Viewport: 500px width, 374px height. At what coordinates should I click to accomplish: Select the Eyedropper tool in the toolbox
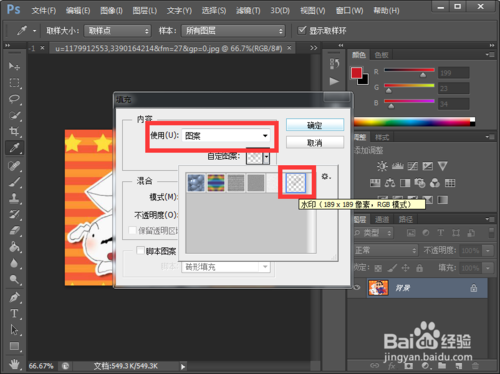click(x=14, y=148)
